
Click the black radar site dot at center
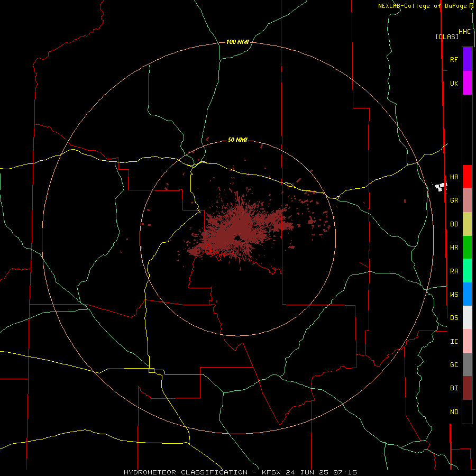click(237, 237)
